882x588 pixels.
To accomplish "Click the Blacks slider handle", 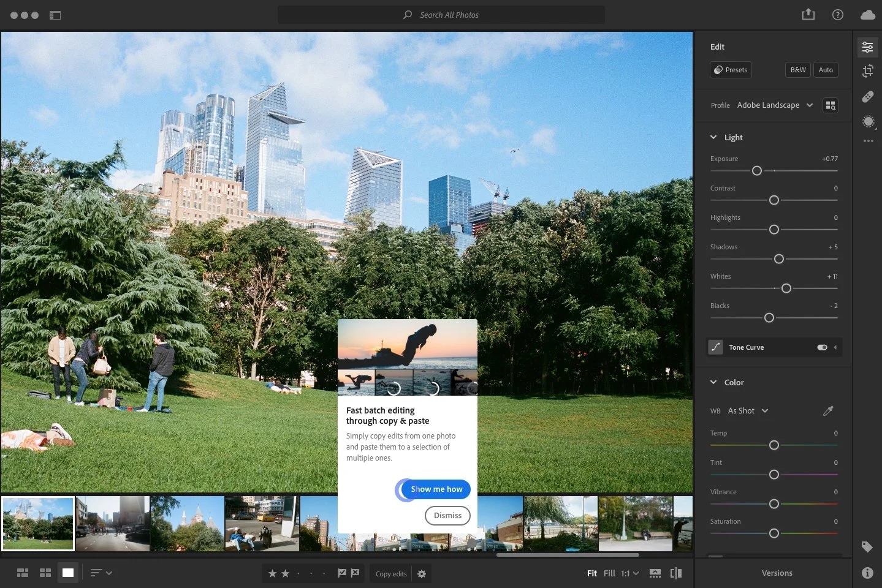I will 769,318.
